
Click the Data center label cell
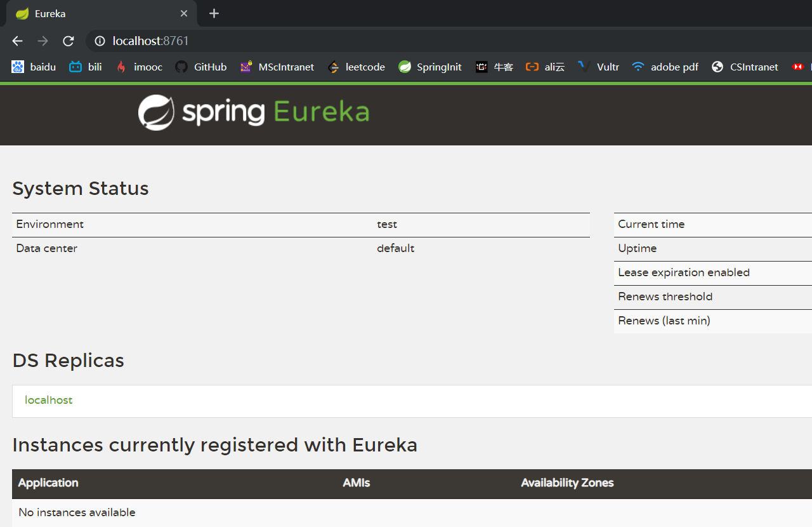coord(47,248)
